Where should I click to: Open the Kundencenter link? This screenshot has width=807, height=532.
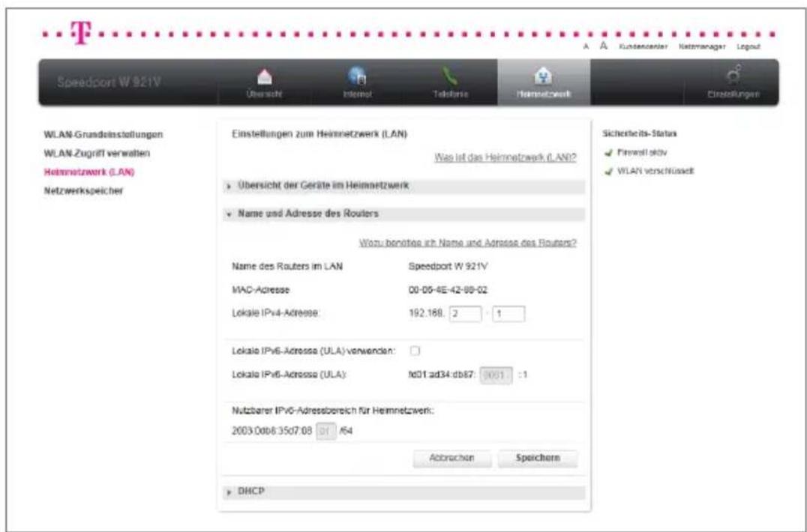pos(644,46)
